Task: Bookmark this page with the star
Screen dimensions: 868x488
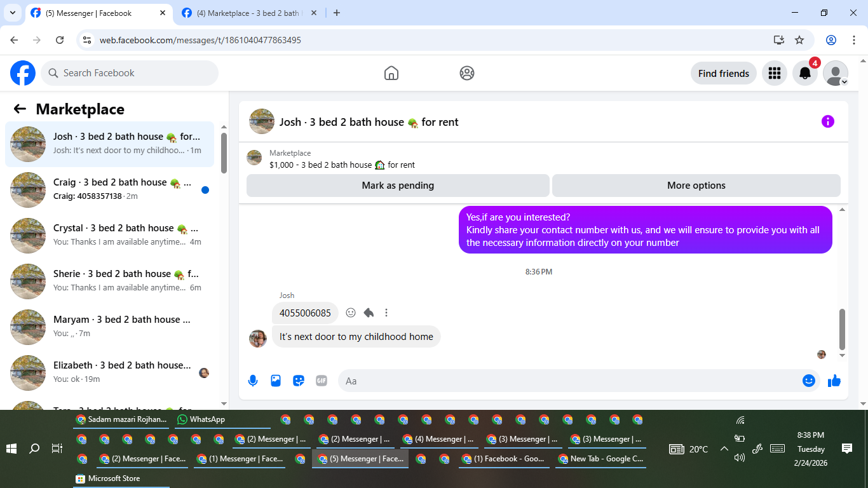Action: tap(799, 40)
